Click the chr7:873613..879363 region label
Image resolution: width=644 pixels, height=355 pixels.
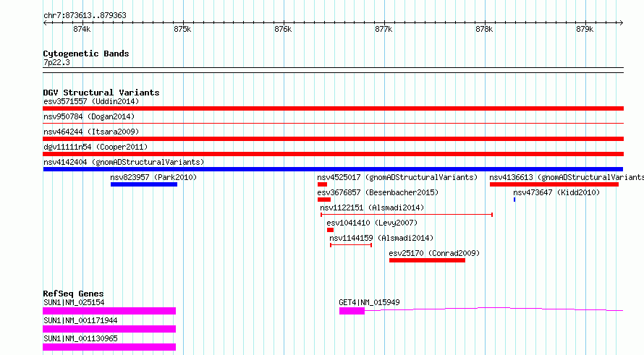coord(85,16)
